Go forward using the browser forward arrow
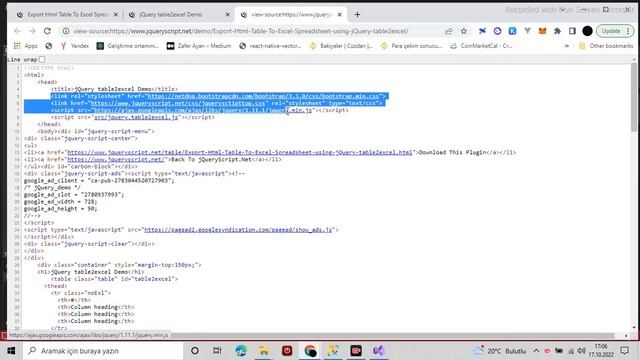Screen dimensions: 640x360 [32, 31]
